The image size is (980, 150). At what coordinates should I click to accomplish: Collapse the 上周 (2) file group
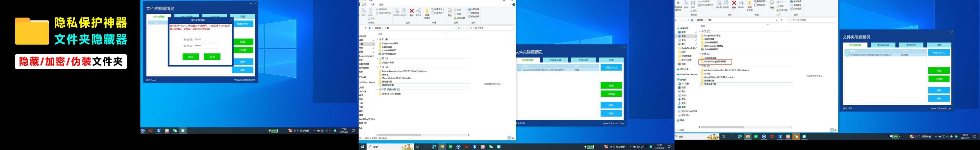click(700, 54)
